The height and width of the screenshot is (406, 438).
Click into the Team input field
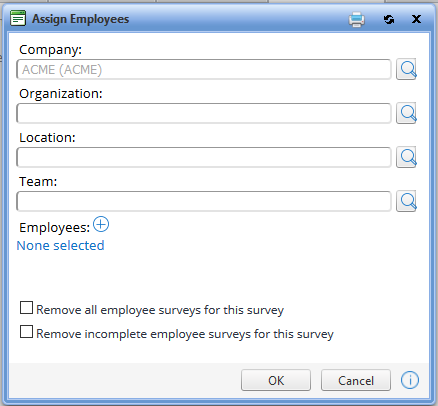point(204,201)
